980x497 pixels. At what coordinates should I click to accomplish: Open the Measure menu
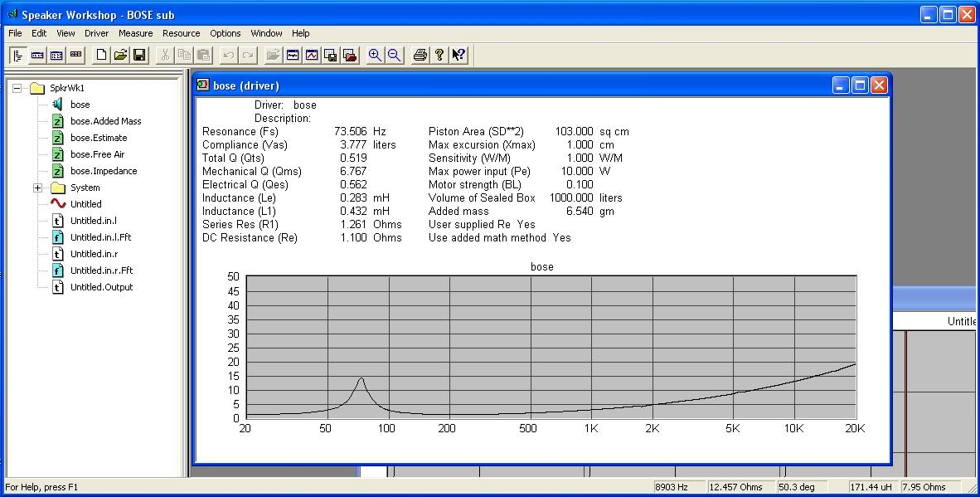pos(135,33)
